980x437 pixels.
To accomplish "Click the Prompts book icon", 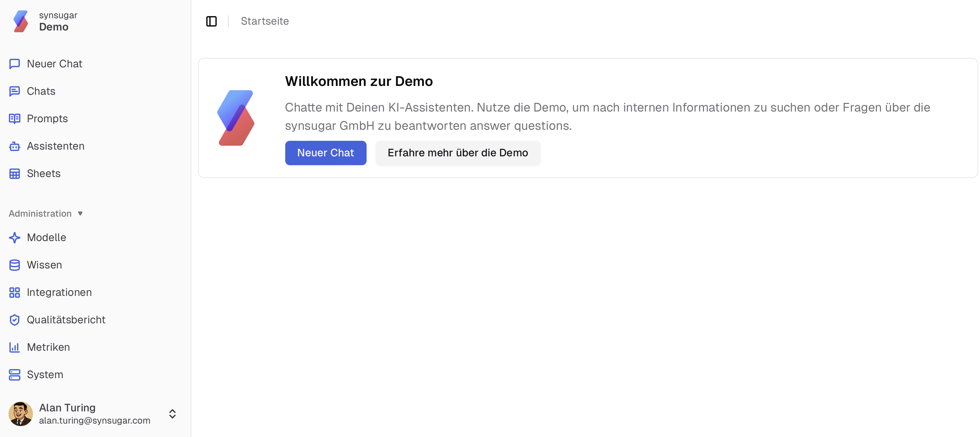I will click(x=14, y=119).
